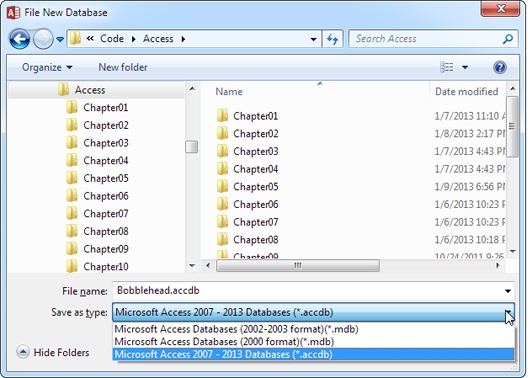Click Chapter04 folder icon in file list
The image size is (532, 378).
tap(223, 169)
